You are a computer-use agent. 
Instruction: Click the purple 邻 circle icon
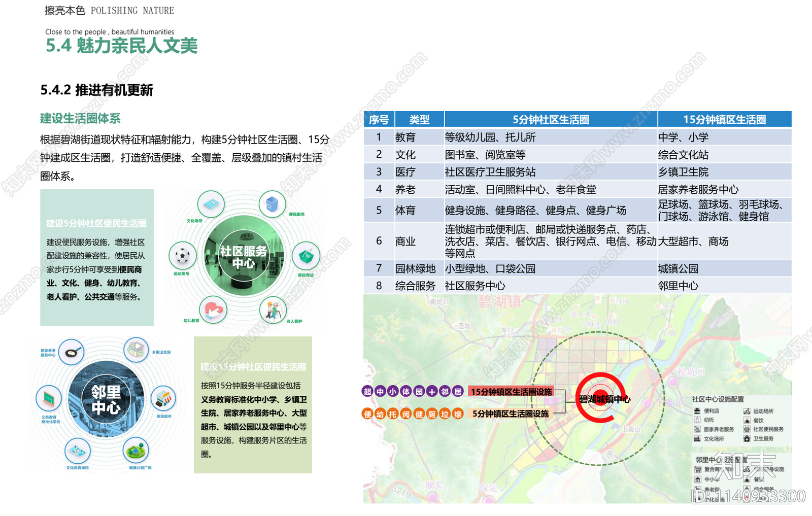445,391
